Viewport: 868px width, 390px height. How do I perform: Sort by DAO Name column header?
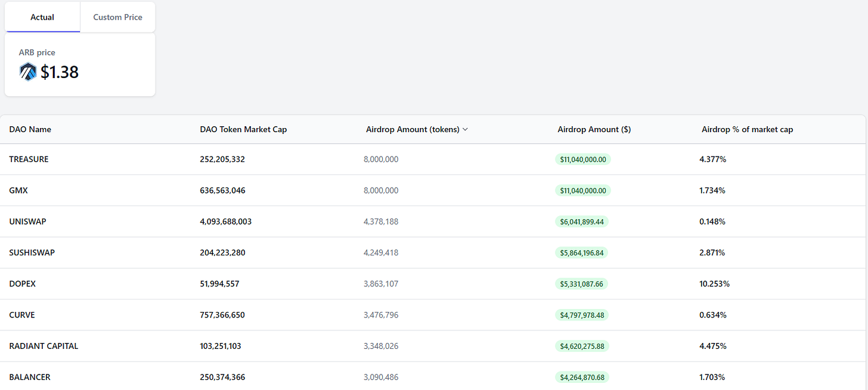[x=30, y=129]
